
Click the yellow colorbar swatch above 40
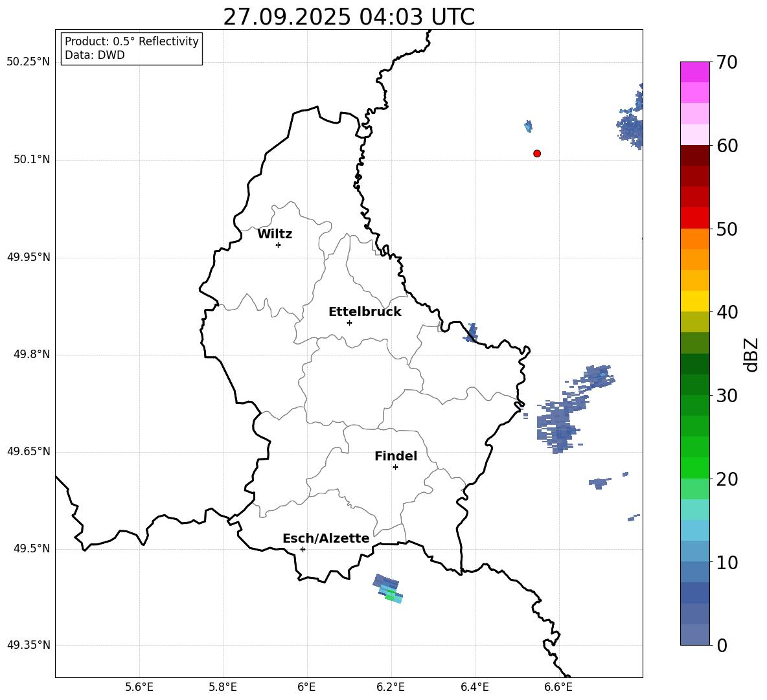pos(695,301)
